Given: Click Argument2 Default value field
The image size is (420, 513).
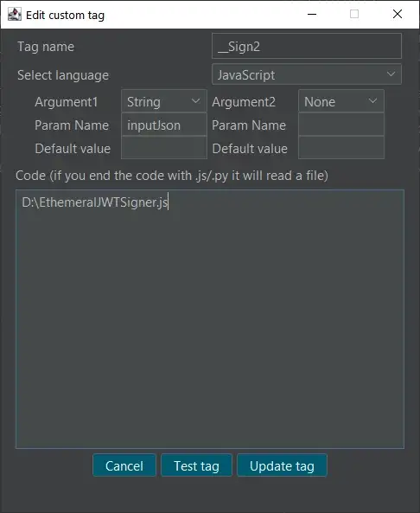Looking at the screenshot, I should pyautogui.click(x=341, y=148).
